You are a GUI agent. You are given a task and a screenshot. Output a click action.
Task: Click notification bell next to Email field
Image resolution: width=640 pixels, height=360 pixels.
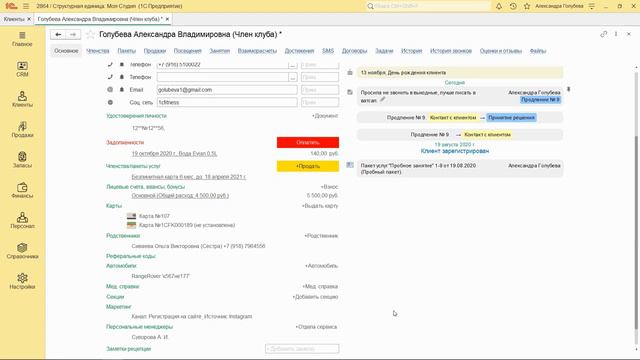[x=122, y=89]
